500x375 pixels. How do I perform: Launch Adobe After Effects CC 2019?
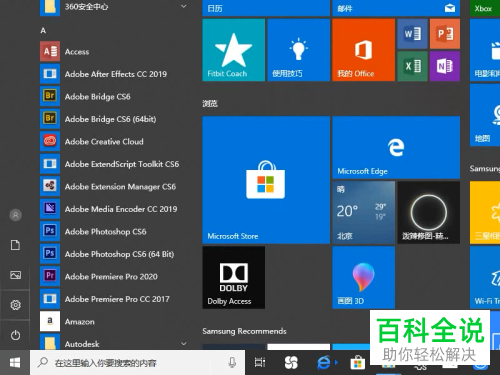tap(115, 74)
